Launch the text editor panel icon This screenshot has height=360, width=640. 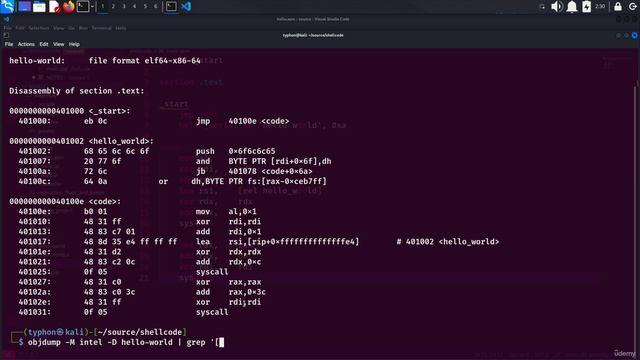pyautogui.click(x=54, y=6)
